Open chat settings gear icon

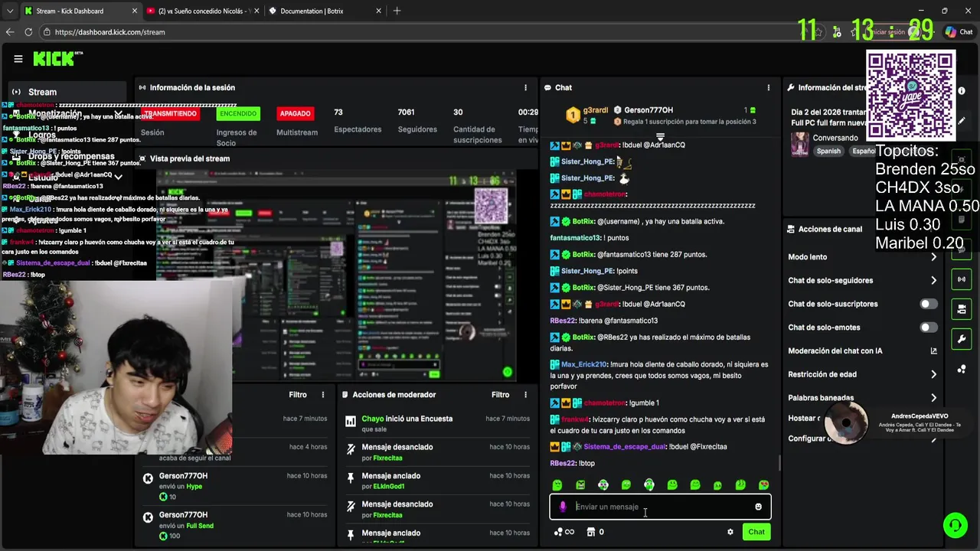point(730,532)
